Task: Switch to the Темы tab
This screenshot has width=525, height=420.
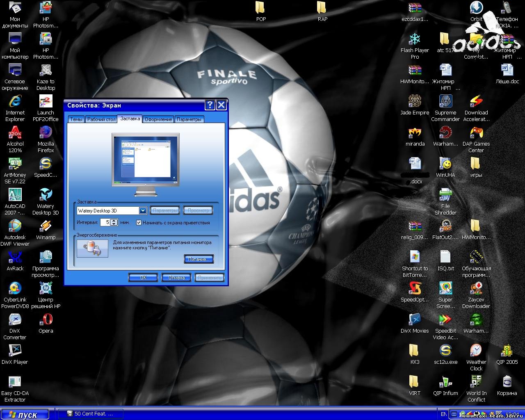Action: click(x=76, y=119)
